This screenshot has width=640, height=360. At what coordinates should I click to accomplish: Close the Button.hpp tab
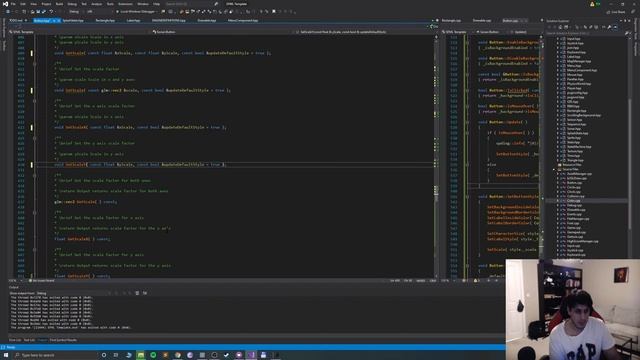pyautogui.click(x=58, y=20)
